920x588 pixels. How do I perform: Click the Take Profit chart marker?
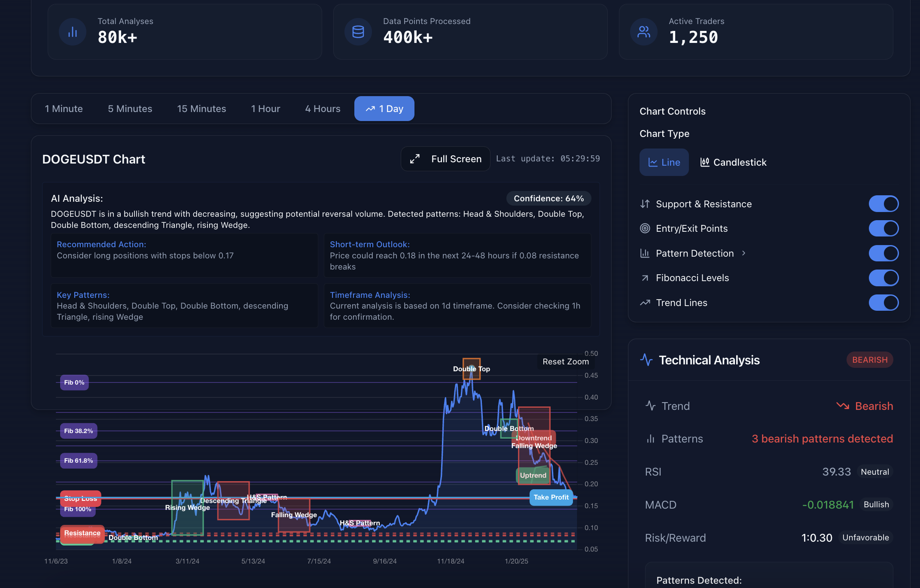click(x=551, y=497)
